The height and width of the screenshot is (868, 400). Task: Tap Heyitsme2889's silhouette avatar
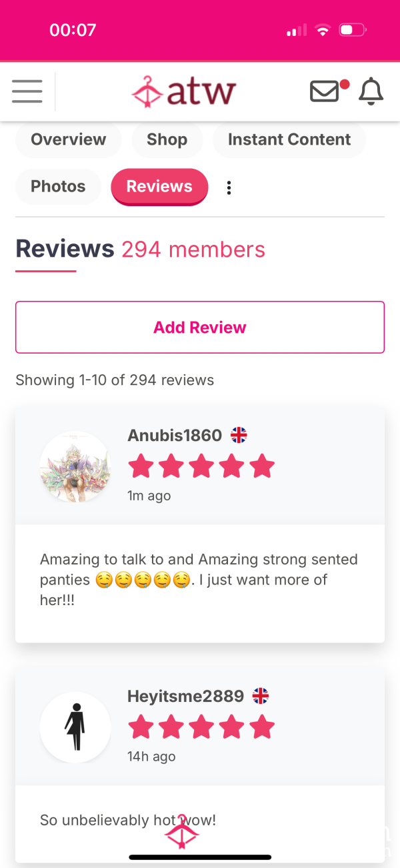click(75, 727)
